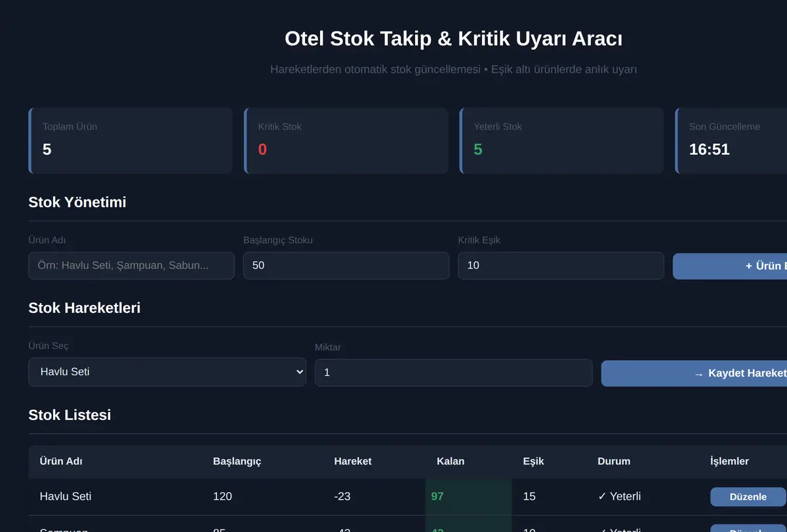Click the starting stock value 120
This screenshot has width=787, height=532.
pos(222,497)
